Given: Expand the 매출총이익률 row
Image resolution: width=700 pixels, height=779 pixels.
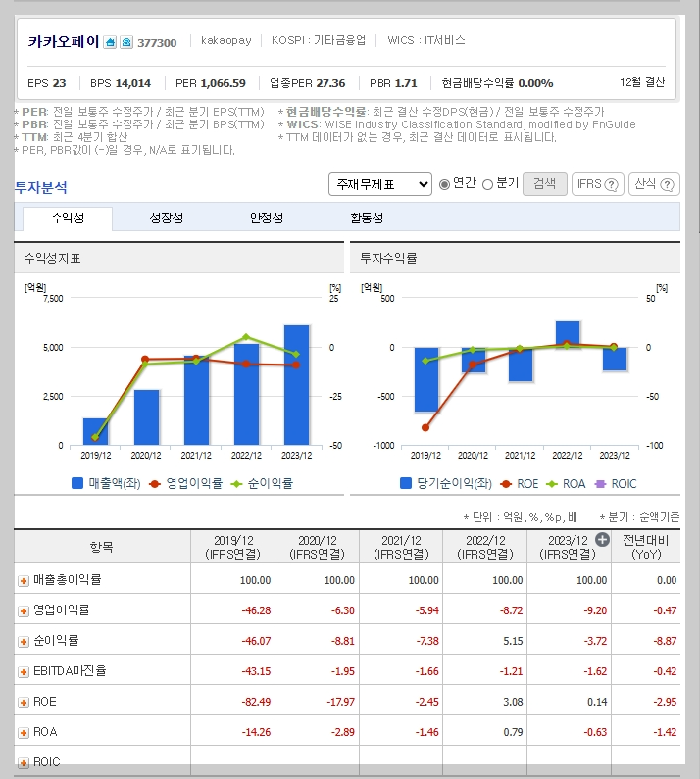Looking at the screenshot, I should pyautogui.click(x=24, y=581).
